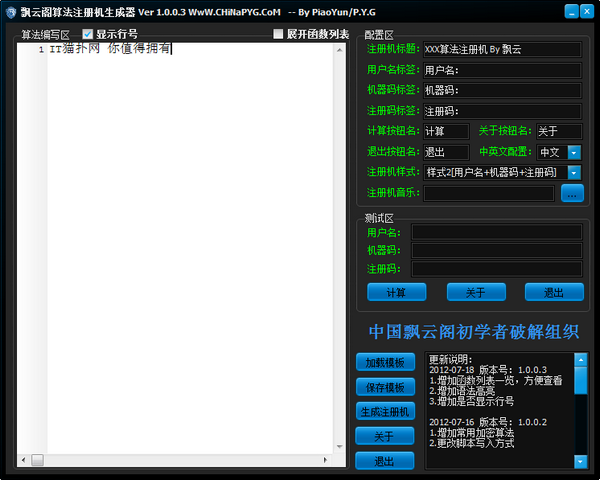Click the update log scrollbar thumb
This screenshot has width=600, height=480.
(x=580, y=380)
